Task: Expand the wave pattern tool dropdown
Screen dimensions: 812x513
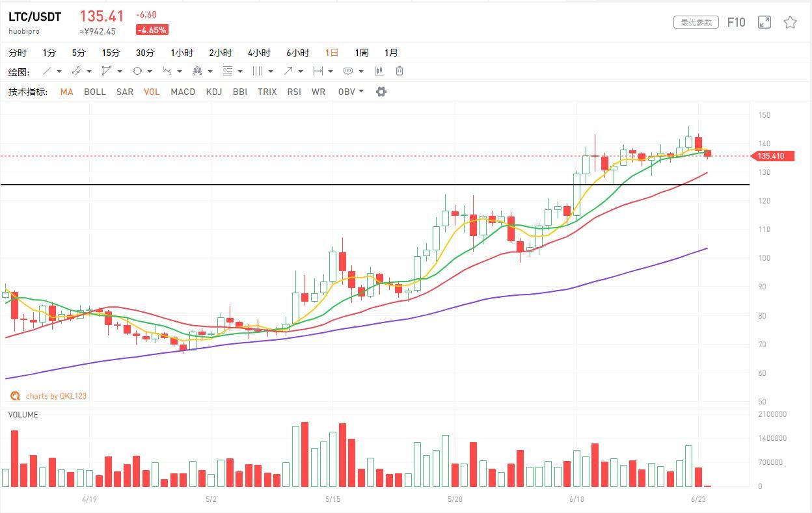Action: (180, 72)
